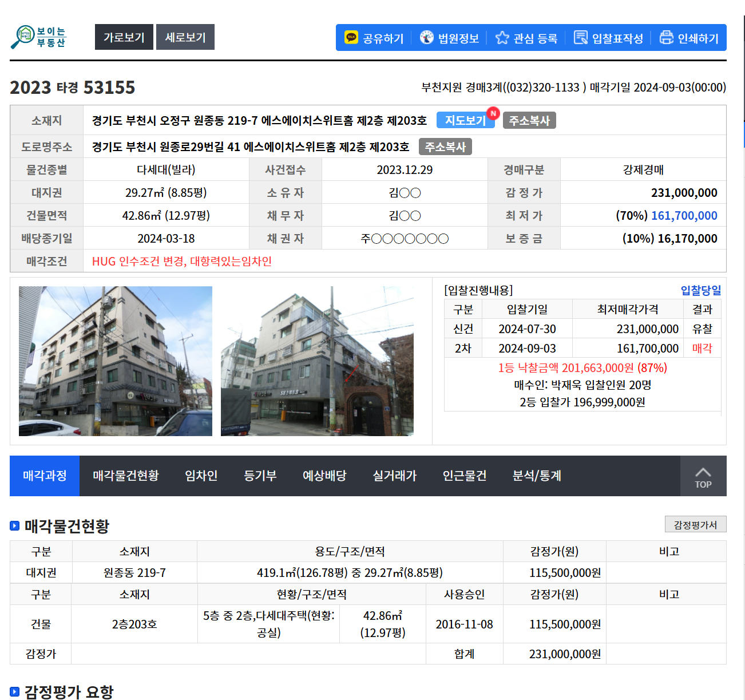The height and width of the screenshot is (700, 745).
Task: Click the KakaoTalk share icon
Action: (351, 38)
